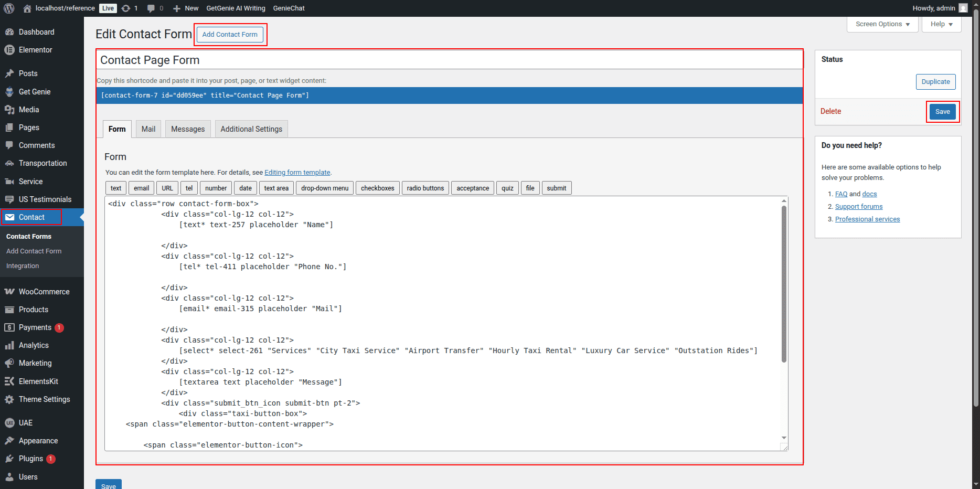
Task: Switch to the Messages tab
Action: pyautogui.click(x=188, y=129)
